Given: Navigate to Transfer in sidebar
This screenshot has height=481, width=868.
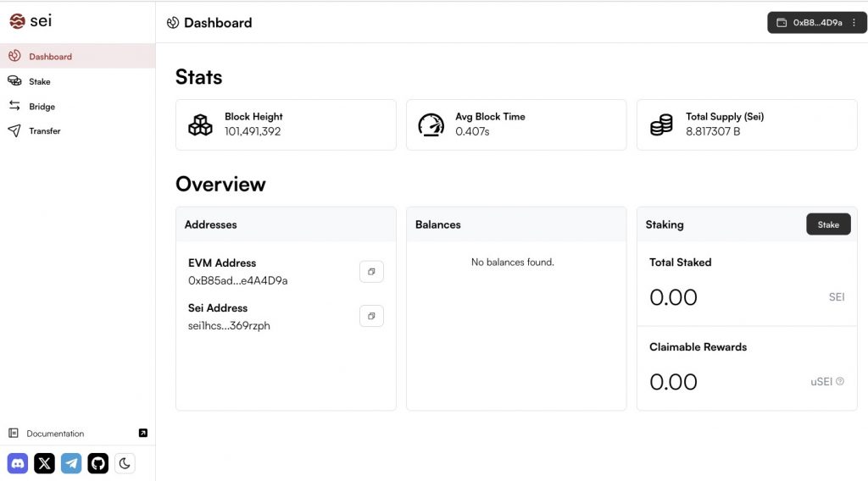Looking at the screenshot, I should tap(44, 131).
